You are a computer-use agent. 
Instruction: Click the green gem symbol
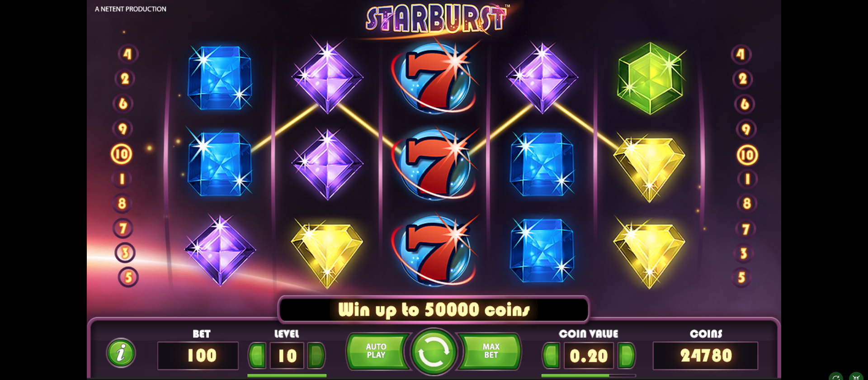point(650,78)
